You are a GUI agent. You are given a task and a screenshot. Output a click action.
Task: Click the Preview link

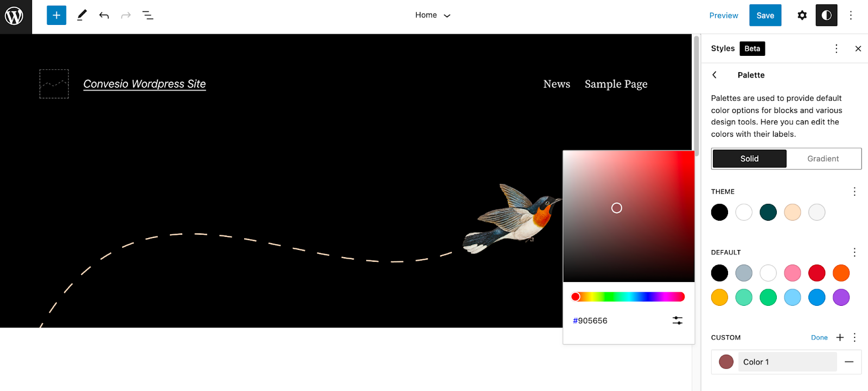724,16
